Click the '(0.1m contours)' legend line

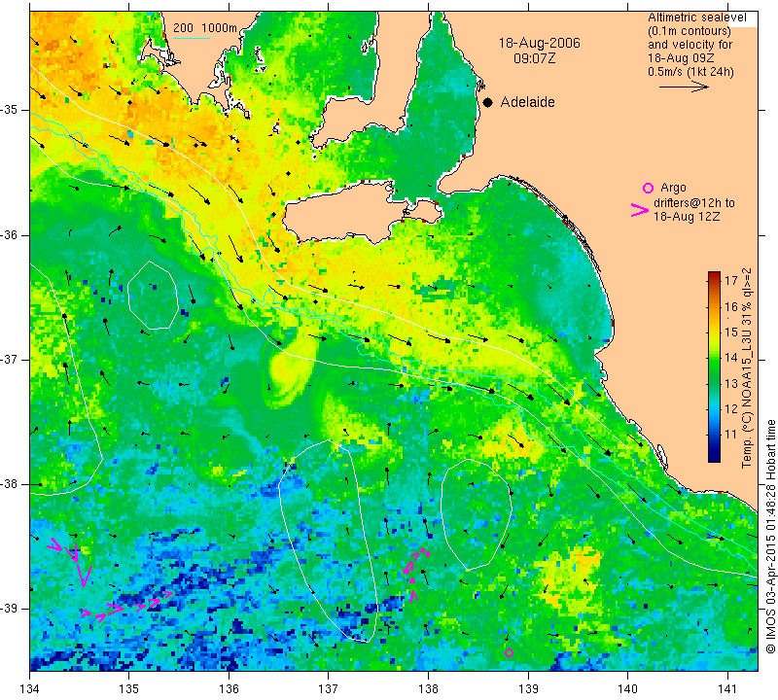point(690,31)
